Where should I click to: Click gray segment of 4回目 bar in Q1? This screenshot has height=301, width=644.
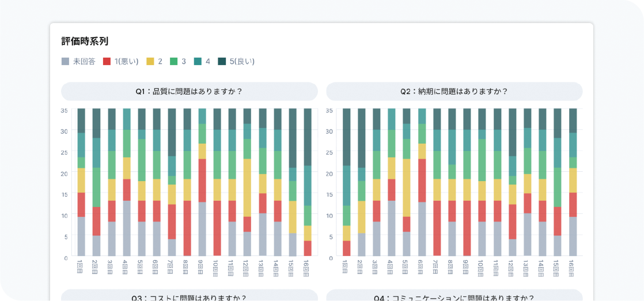[x=127, y=228]
